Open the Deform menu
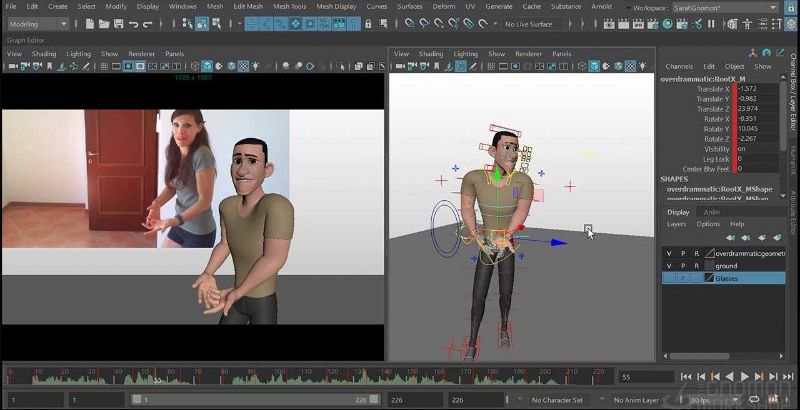This screenshot has height=410, width=800. coord(443,7)
